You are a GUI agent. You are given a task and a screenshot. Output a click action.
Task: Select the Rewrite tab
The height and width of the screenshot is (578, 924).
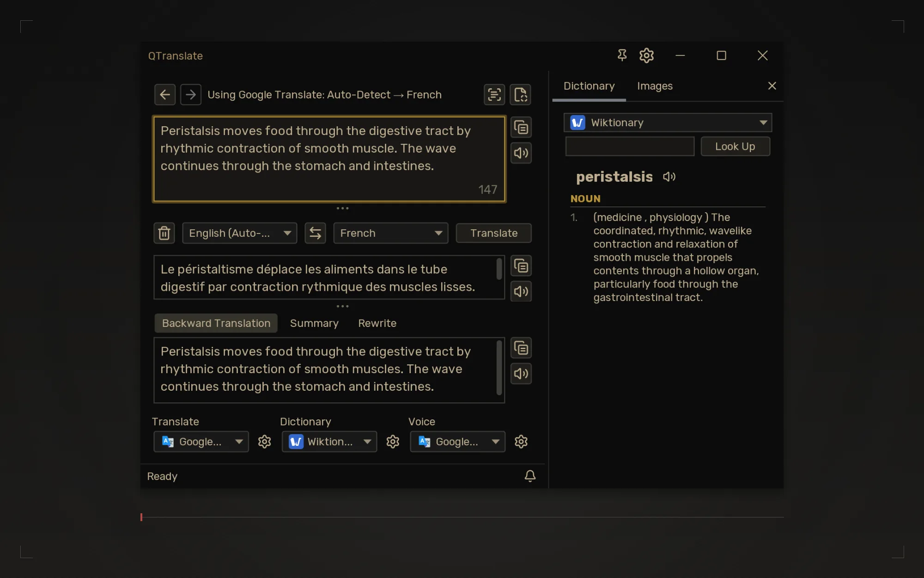[x=377, y=323]
